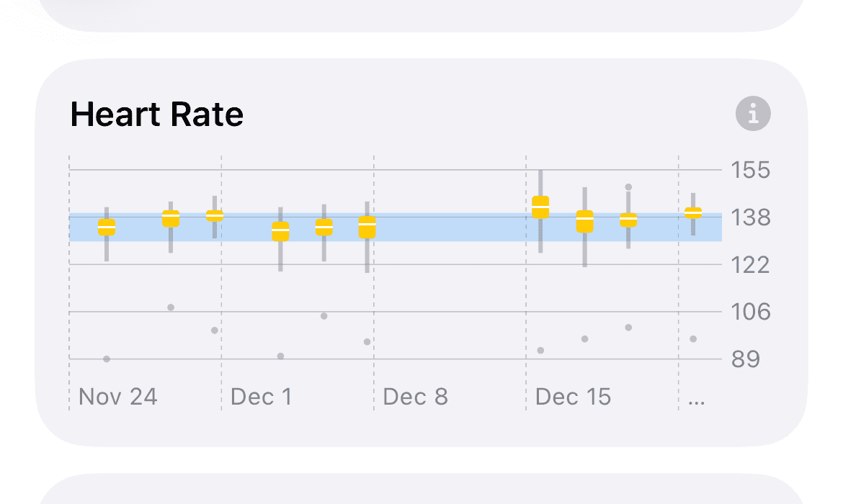Viewport: 843px width, 504px height.
Task: Pick first yellow box in Dec 15 week
Action: tap(540, 207)
